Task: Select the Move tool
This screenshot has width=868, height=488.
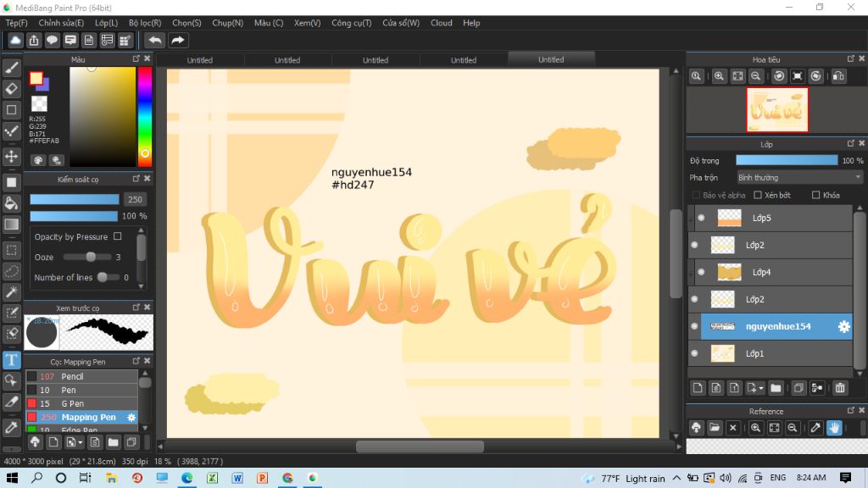Action: [x=12, y=156]
